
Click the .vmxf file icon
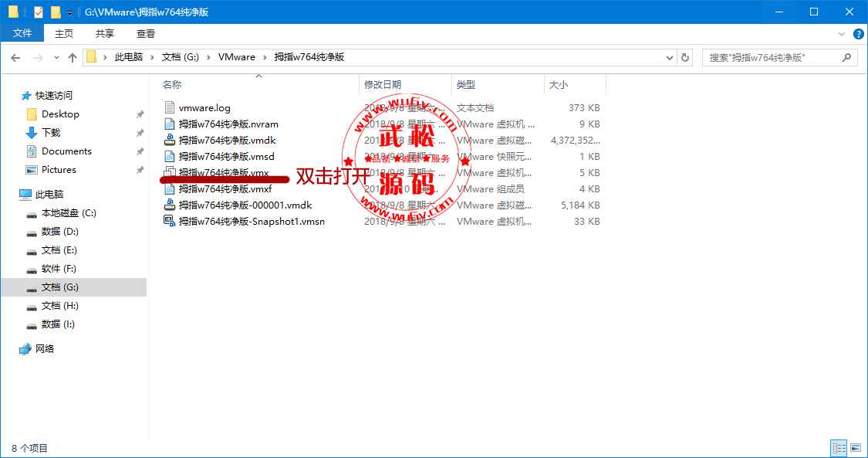click(170, 189)
